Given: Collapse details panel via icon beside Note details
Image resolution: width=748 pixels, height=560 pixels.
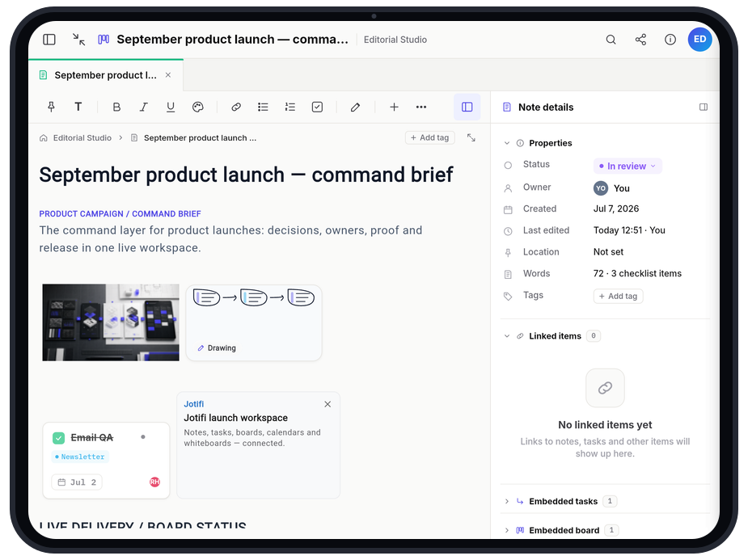Looking at the screenshot, I should pyautogui.click(x=704, y=107).
